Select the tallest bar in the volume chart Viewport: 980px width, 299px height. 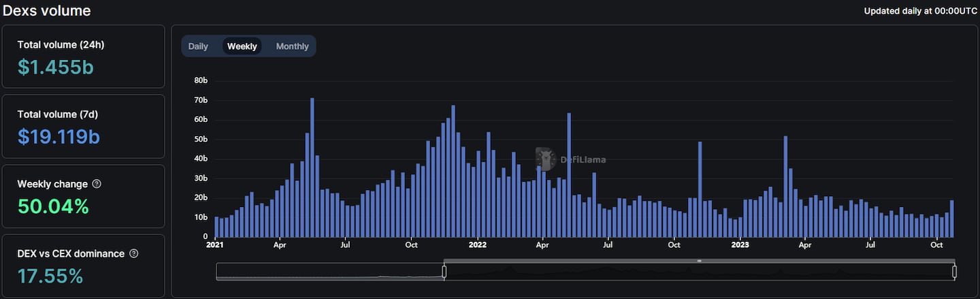point(312,168)
